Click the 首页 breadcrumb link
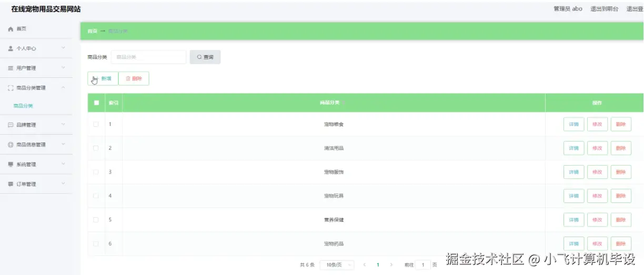Screen dimensions: 644x275 coord(93,31)
